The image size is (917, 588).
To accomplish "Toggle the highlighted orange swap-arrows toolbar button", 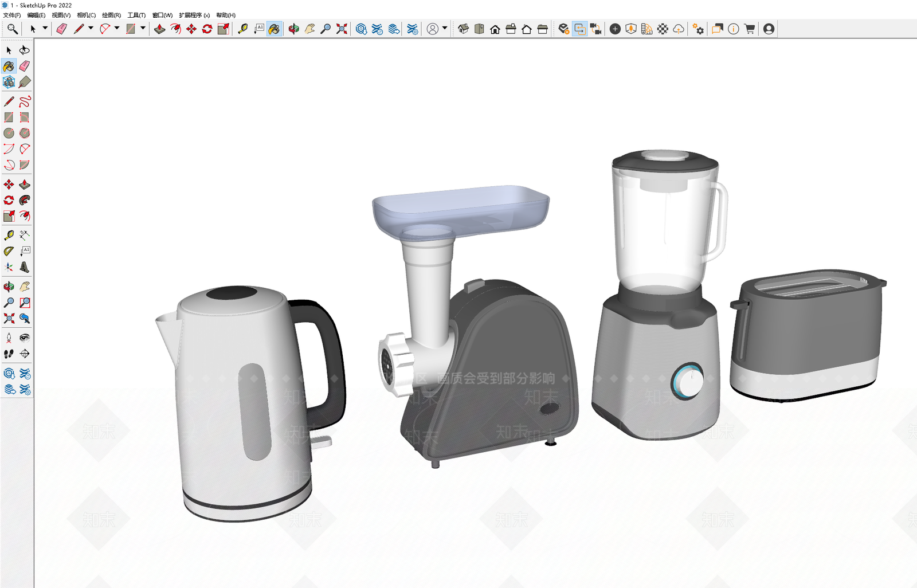I will 580,29.
